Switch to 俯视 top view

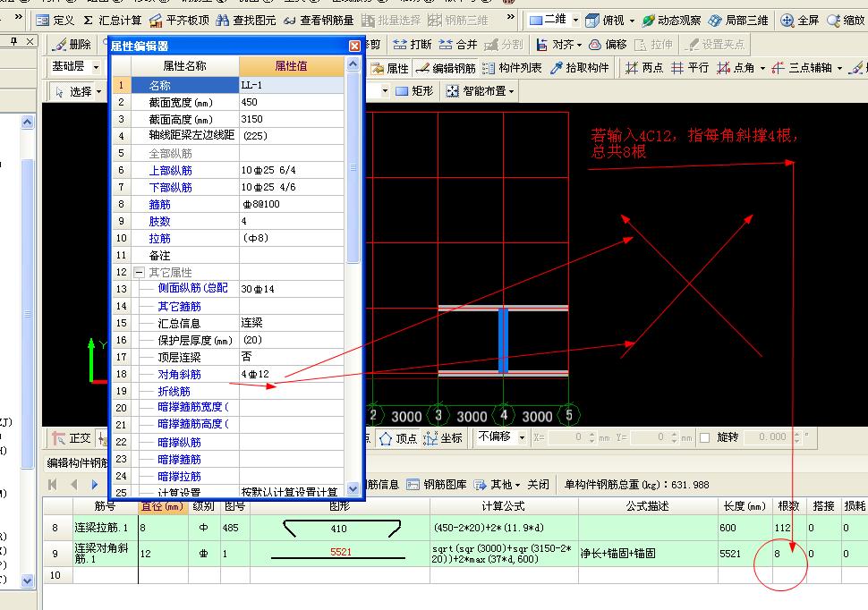[605, 21]
